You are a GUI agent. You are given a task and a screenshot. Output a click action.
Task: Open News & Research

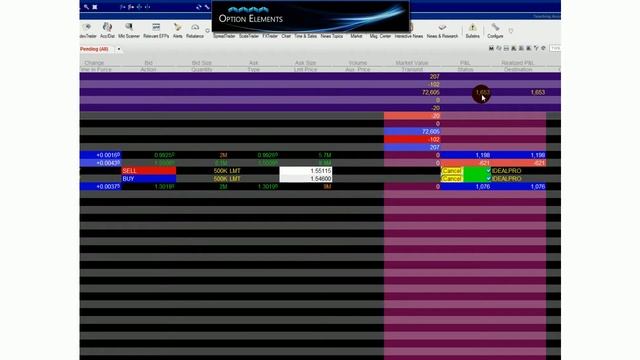(442, 31)
